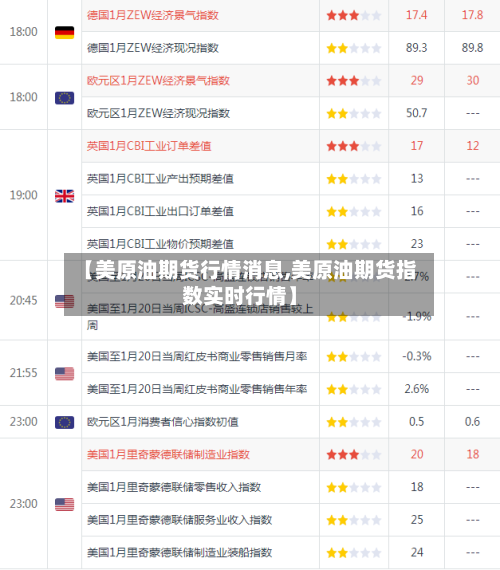
Task: Click 英国1月CBI工业出口订单差值 item
Action: tap(160, 211)
